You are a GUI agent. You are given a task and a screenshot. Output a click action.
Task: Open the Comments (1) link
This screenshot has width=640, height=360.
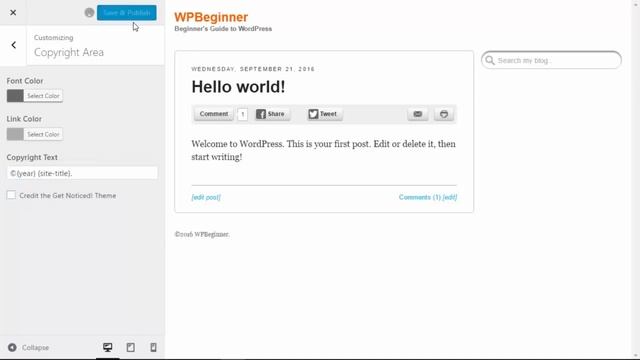pos(420,197)
